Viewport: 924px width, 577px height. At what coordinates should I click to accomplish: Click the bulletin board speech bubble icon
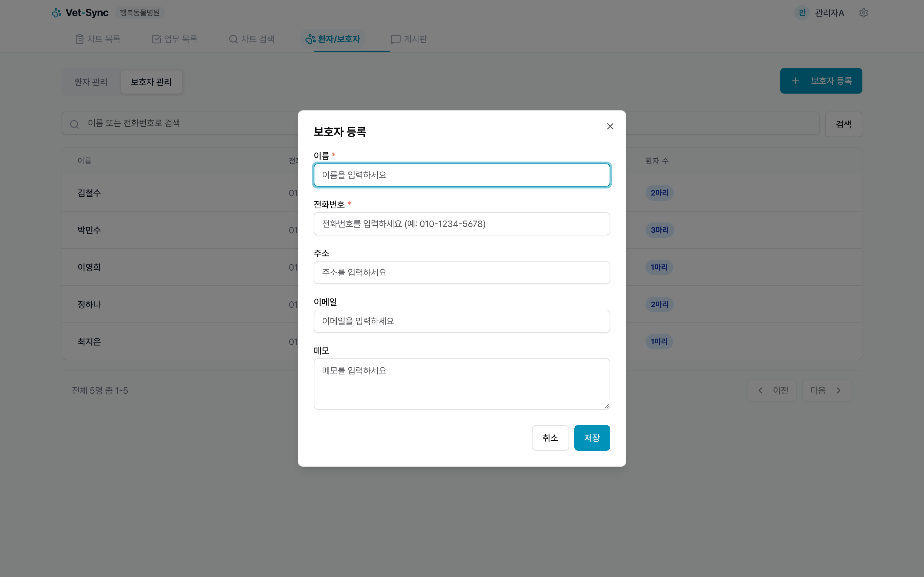pyautogui.click(x=396, y=38)
